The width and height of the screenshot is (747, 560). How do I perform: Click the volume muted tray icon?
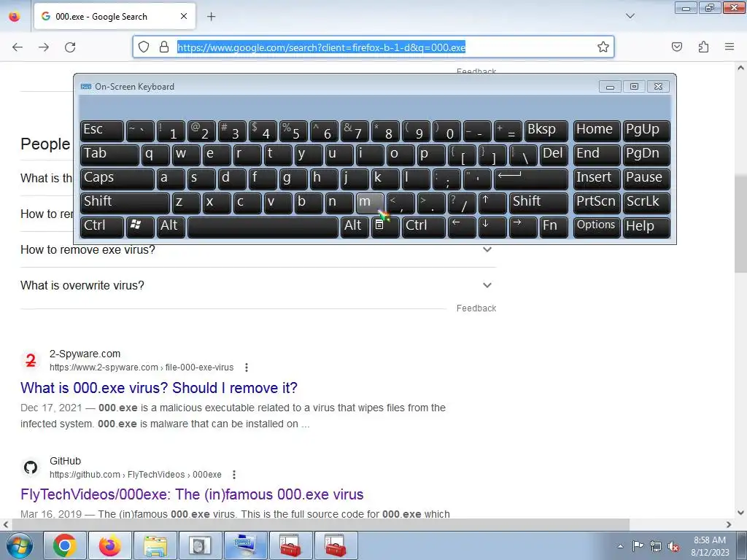tap(673, 546)
